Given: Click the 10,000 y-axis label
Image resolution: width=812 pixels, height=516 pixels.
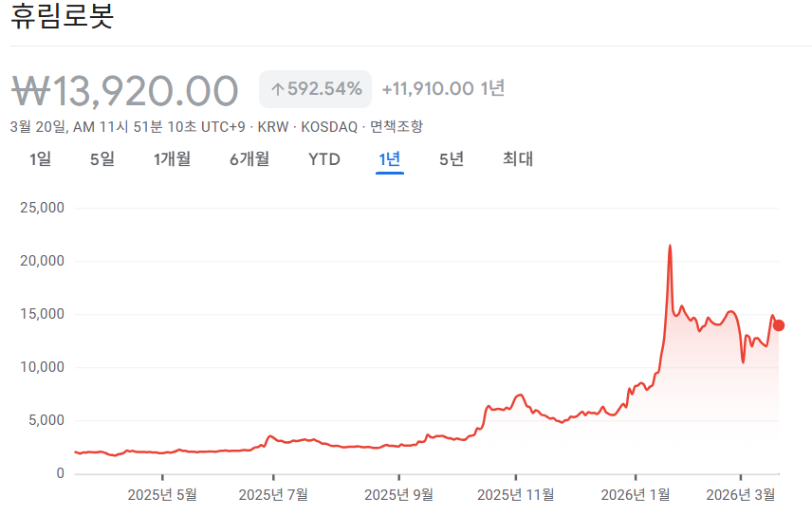Looking at the screenshot, I should tap(43, 367).
